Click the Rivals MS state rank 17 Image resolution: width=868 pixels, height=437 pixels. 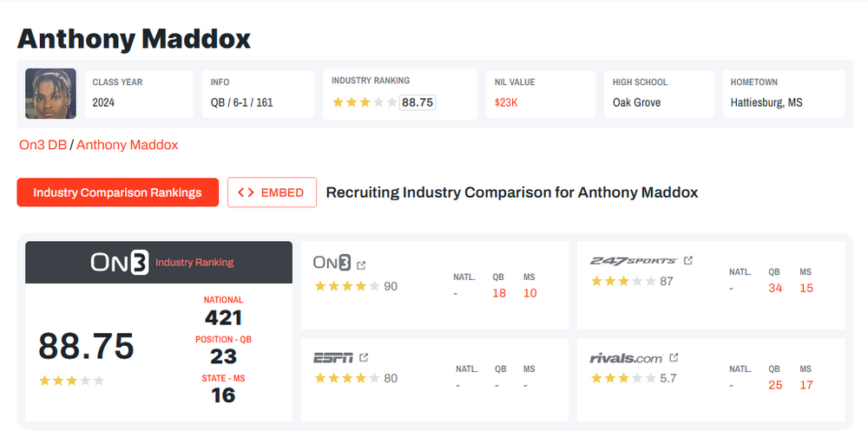pos(806,385)
